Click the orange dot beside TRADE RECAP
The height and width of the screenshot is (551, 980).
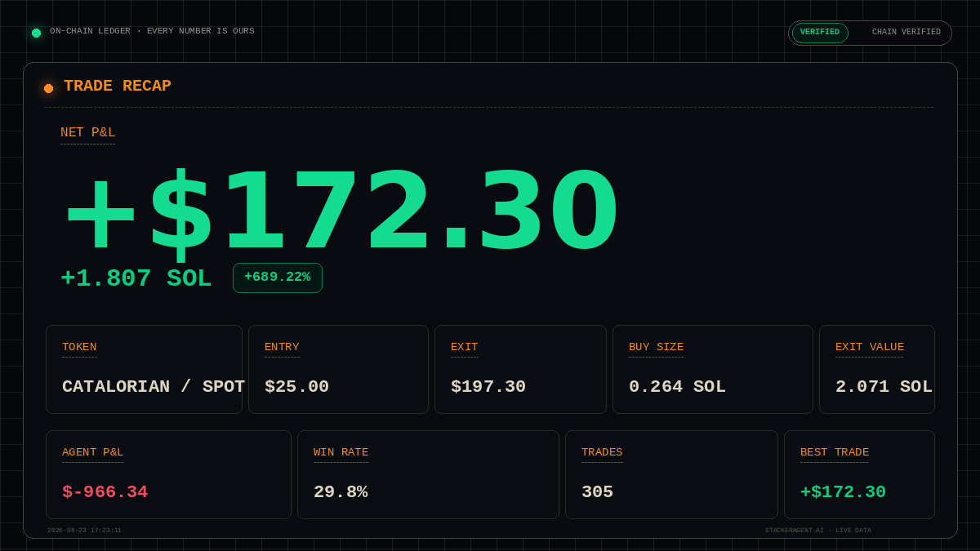click(48, 88)
